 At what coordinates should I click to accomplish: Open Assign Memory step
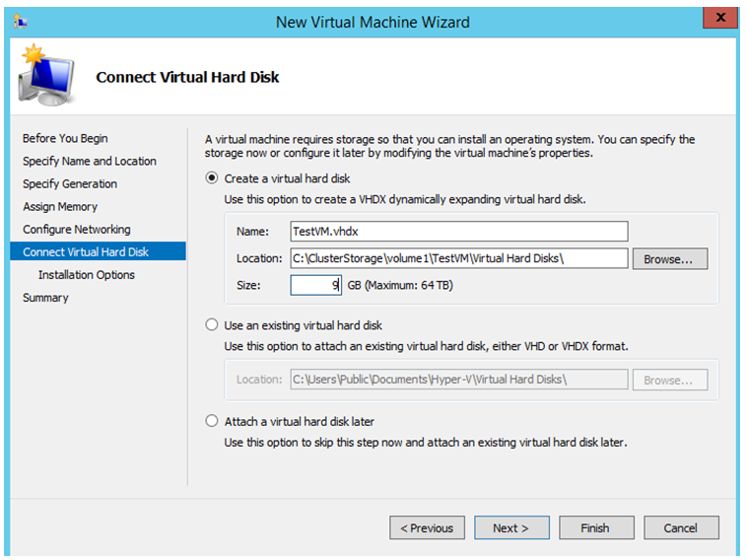[60, 206]
